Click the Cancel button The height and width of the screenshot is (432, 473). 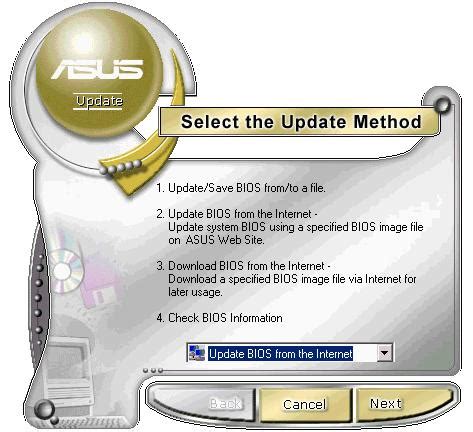[x=304, y=404]
